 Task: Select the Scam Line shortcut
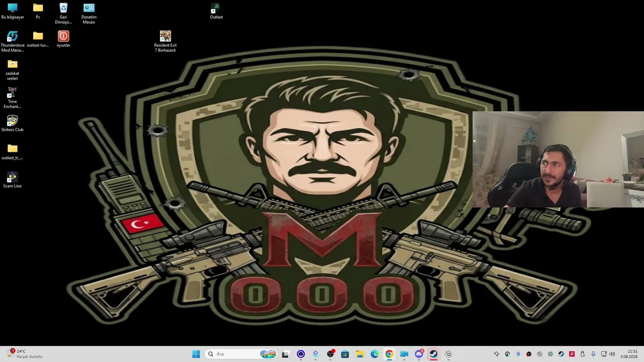[x=13, y=180]
